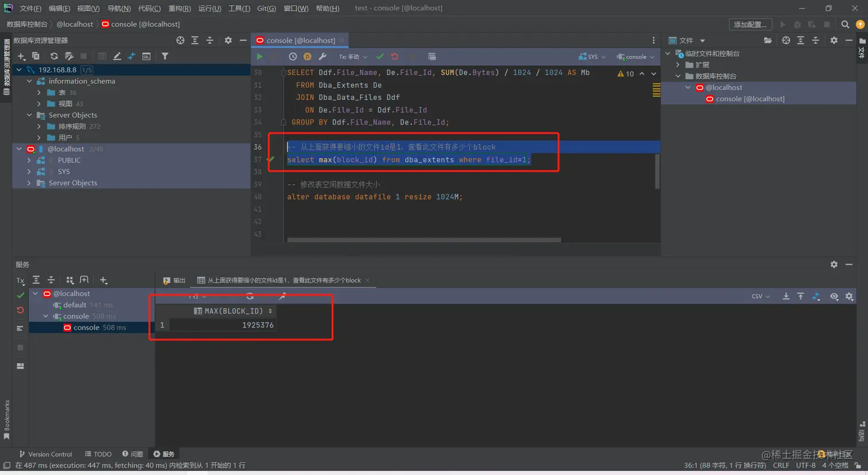
Task: Add service with plus icon in Services toolbar
Action: point(103,281)
